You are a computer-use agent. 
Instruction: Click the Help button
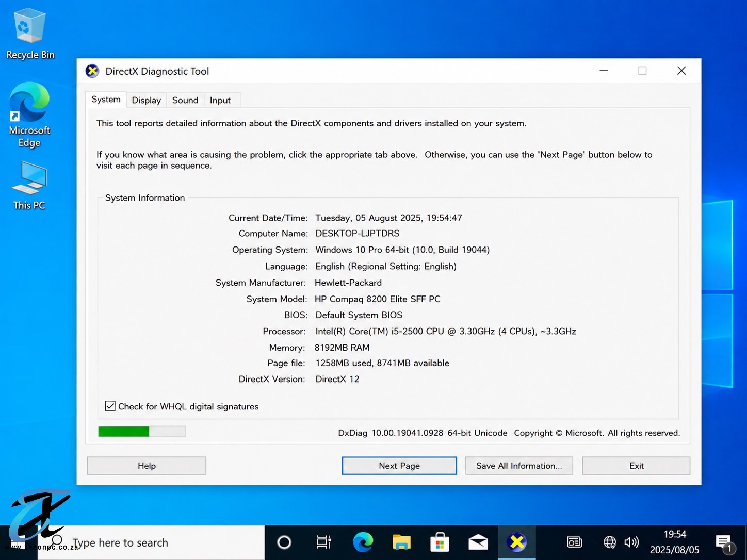coord(147,466)
